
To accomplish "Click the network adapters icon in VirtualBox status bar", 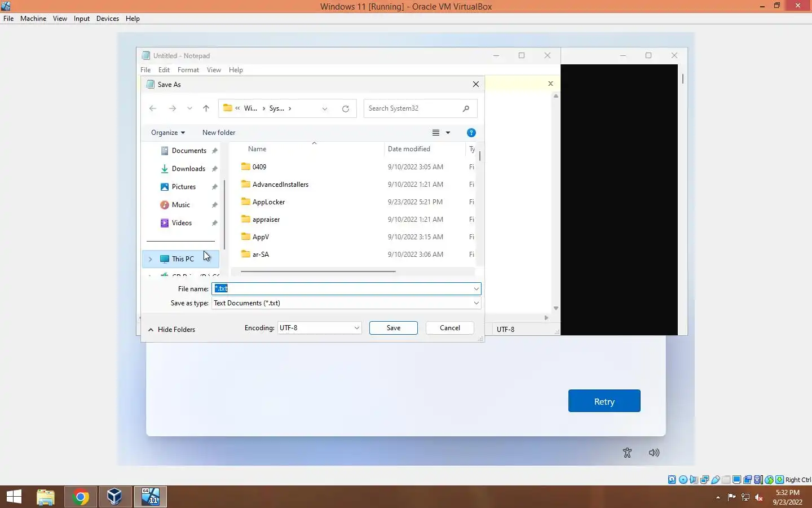I will [704, 480].
